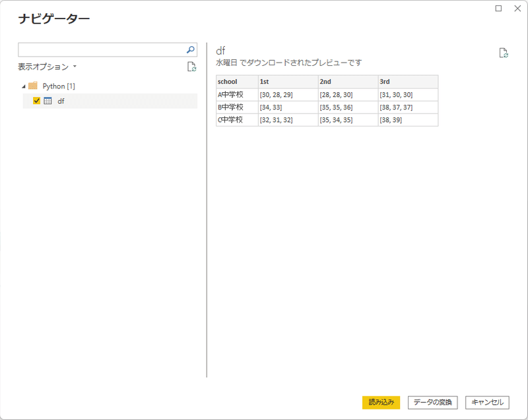The width and height of the screenshot is (528, 420).
Task: Select the B中学校 cell
Action: (237, 107)
